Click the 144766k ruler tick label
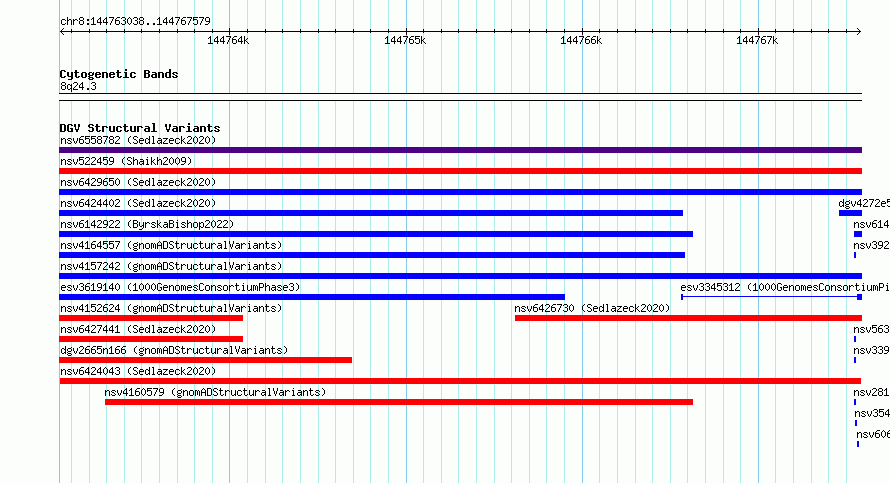The height and width of the screenshot is (483, 890). (581, 40)
